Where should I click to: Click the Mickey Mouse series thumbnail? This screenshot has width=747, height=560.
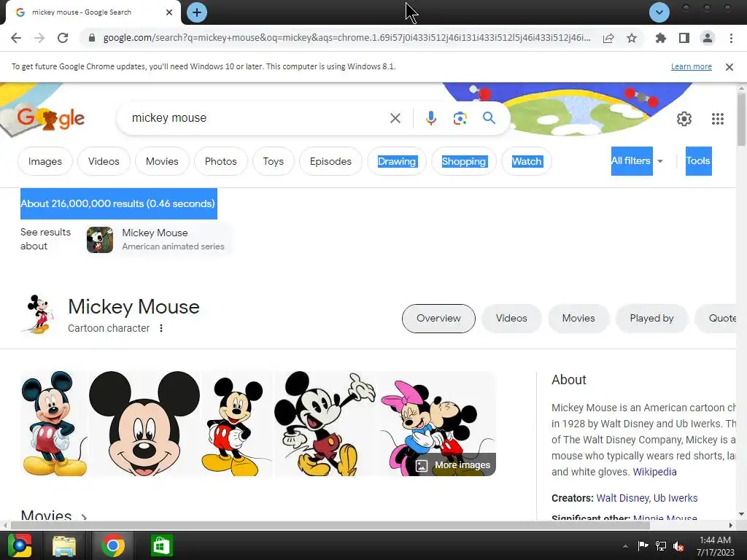(x=99, y=239)
